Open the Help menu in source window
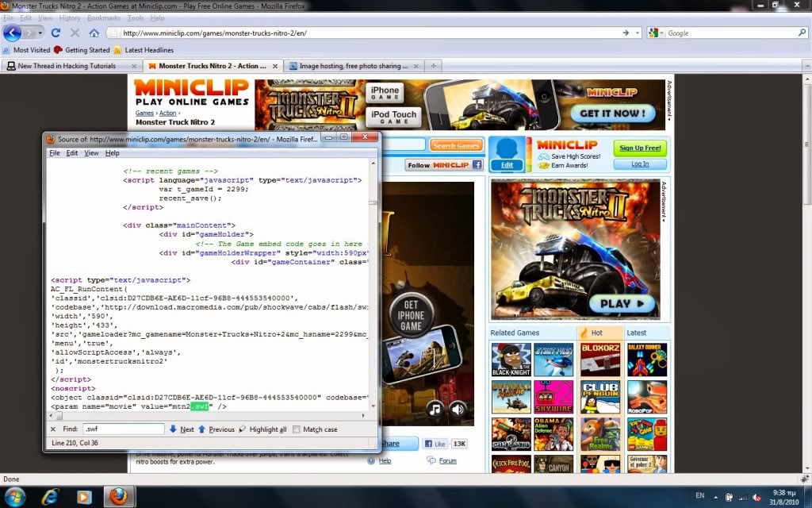 (x=113, y=153)
